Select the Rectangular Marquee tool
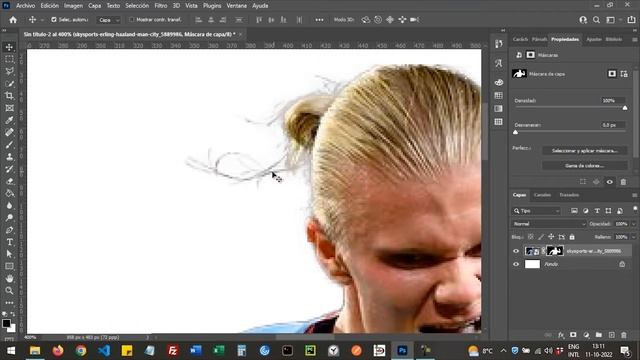The height and width of the screenshot is (360, 640). pyautogui.click(x=9, y=59)
